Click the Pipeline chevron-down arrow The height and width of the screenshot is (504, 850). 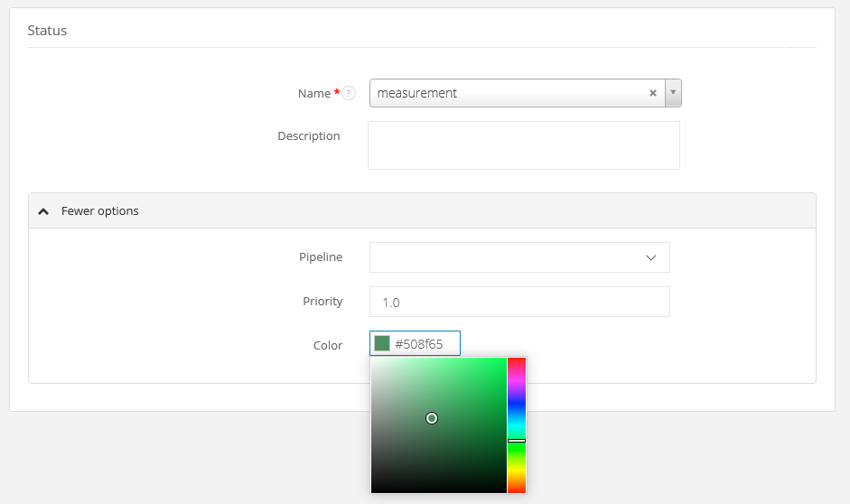tap(650, 257)
